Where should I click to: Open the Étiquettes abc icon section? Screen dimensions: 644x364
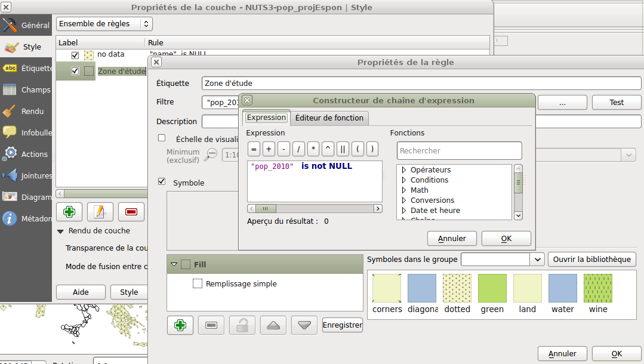[x=10, y=68]
